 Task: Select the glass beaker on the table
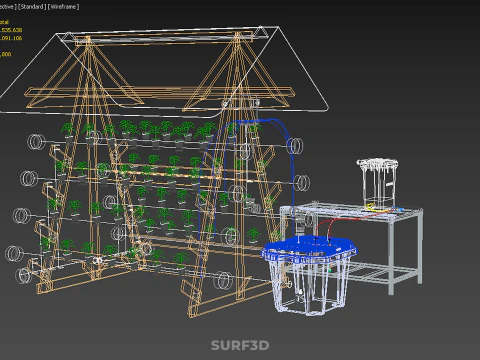(x=378, y=183)
